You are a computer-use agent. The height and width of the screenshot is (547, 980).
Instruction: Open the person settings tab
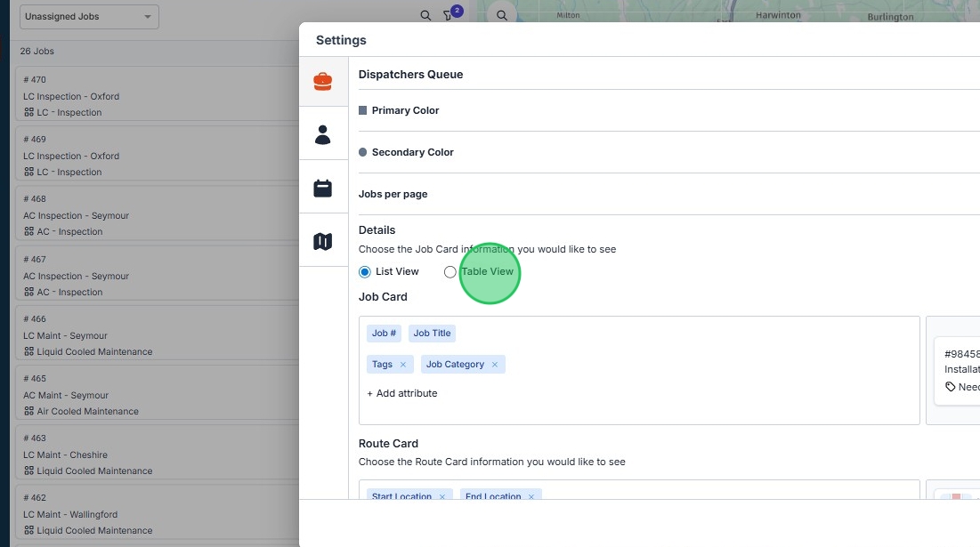[322, 135]
